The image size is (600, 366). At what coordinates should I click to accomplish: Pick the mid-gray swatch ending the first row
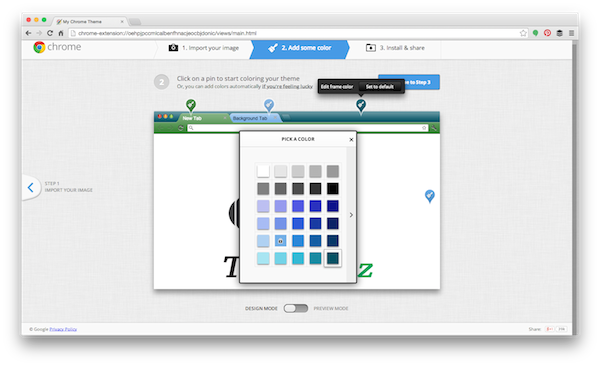click(x=333, y=171)
